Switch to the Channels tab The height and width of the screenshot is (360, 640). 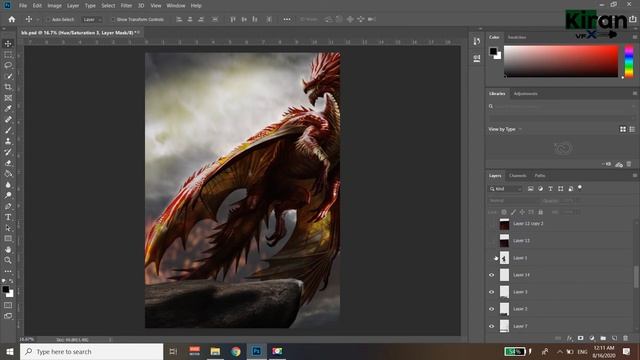[x=518, y=176]
